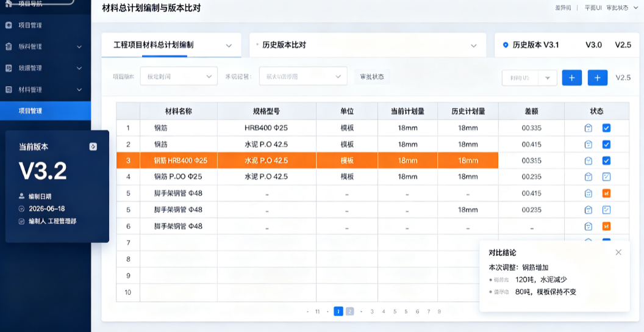Click the plus button next to the time dropdown
Viewport: 644px width, 332px height.
(571, 78)
